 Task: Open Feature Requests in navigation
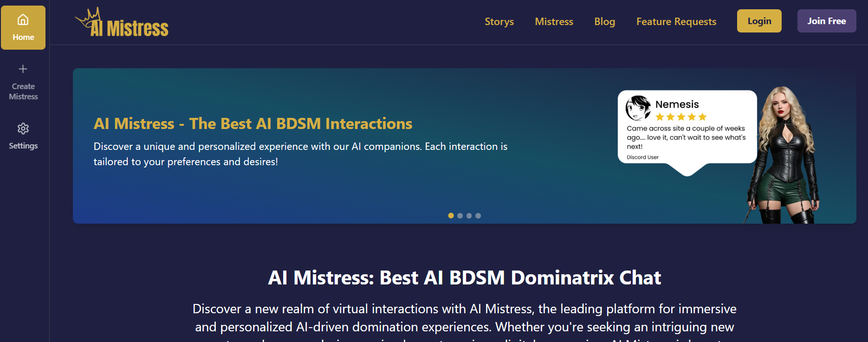tap(676, 21)
